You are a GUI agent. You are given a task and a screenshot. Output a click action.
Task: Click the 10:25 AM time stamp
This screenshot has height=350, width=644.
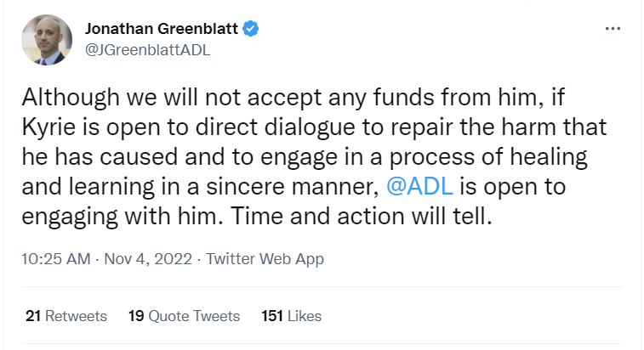[x=56, y=259]
